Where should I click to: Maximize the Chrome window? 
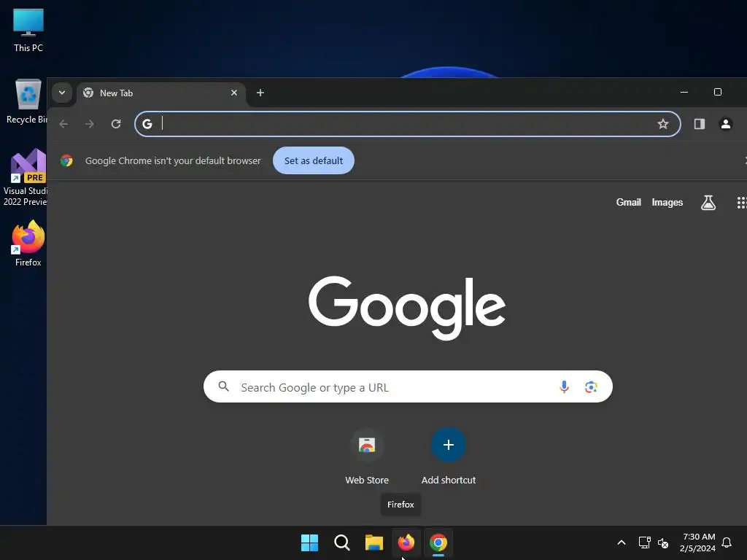(718, 92)
